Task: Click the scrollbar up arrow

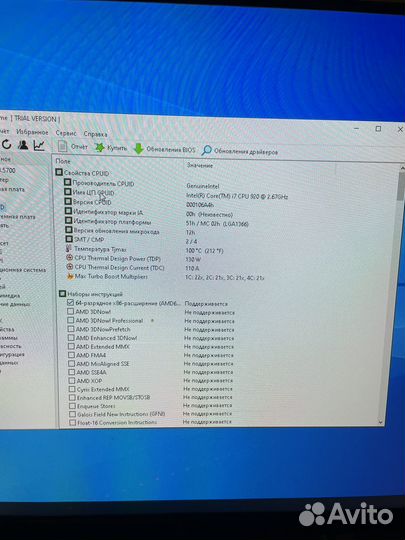Action: (402, 167)
